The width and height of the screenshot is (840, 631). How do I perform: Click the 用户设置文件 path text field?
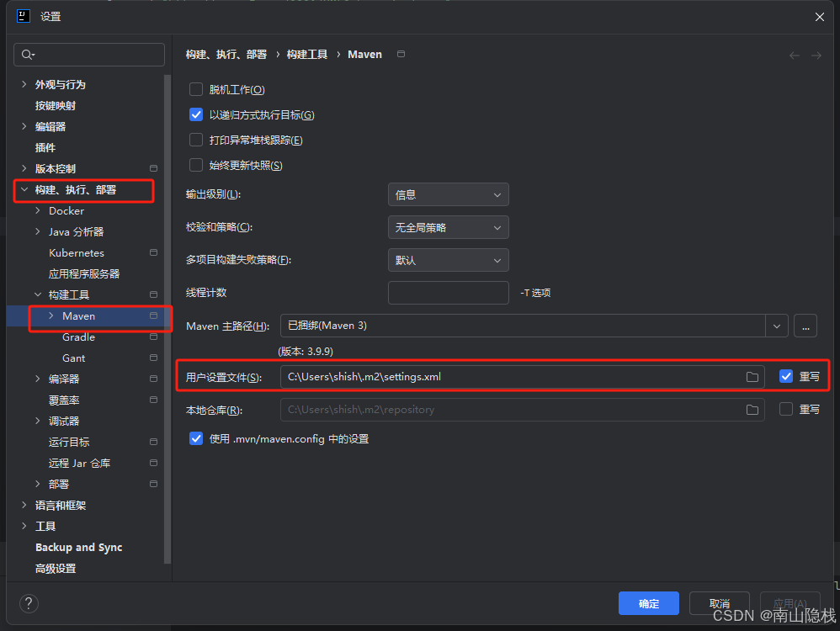tap(523, 377)
